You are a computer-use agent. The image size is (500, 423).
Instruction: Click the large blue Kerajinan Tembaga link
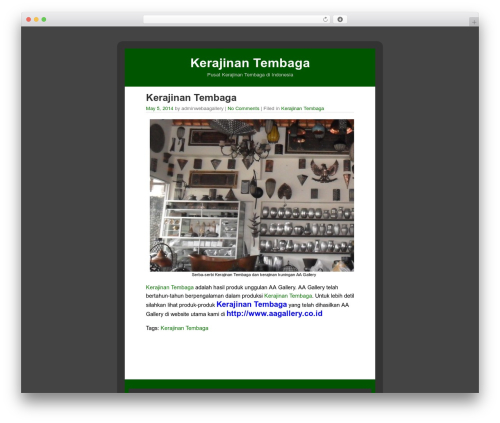(252, 304)
